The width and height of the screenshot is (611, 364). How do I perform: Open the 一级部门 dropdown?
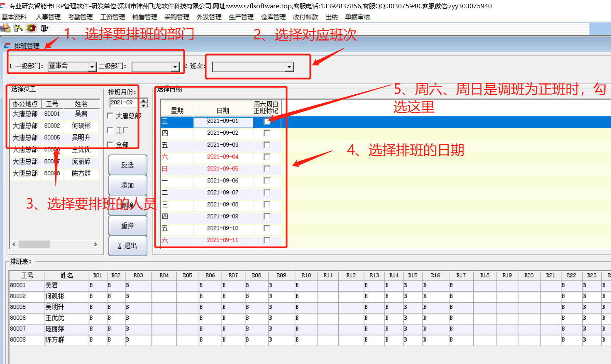92,67
